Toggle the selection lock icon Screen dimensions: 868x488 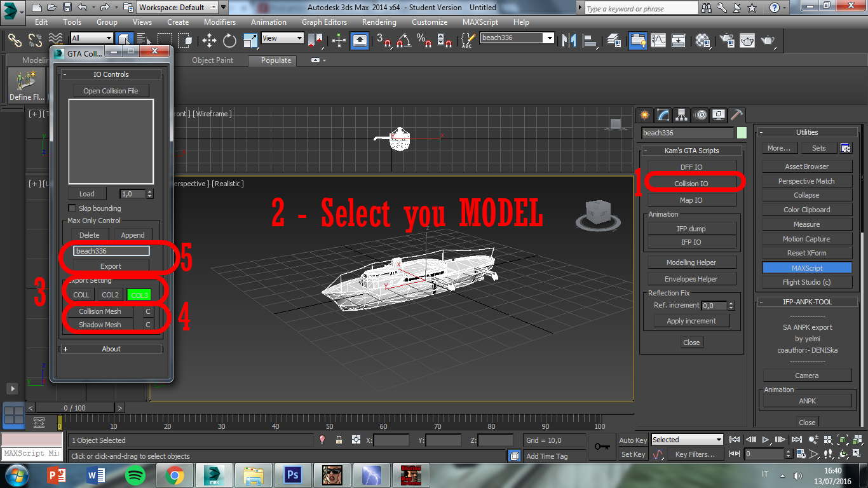339,440
